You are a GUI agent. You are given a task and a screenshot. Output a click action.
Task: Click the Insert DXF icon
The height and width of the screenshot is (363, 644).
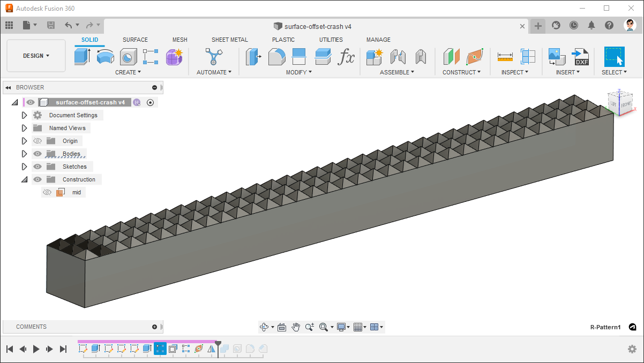(x=581, y=56)
